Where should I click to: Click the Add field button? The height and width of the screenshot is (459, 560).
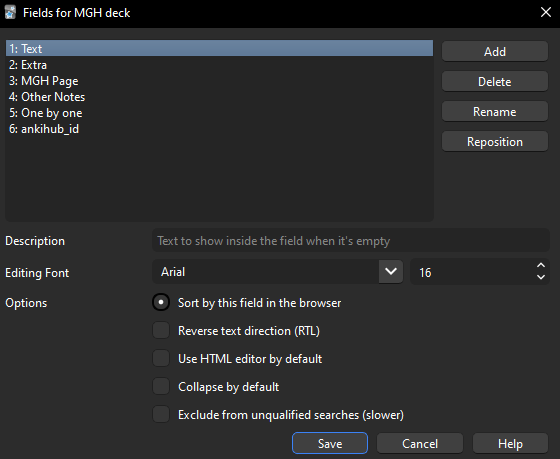(x=495, y=51)
